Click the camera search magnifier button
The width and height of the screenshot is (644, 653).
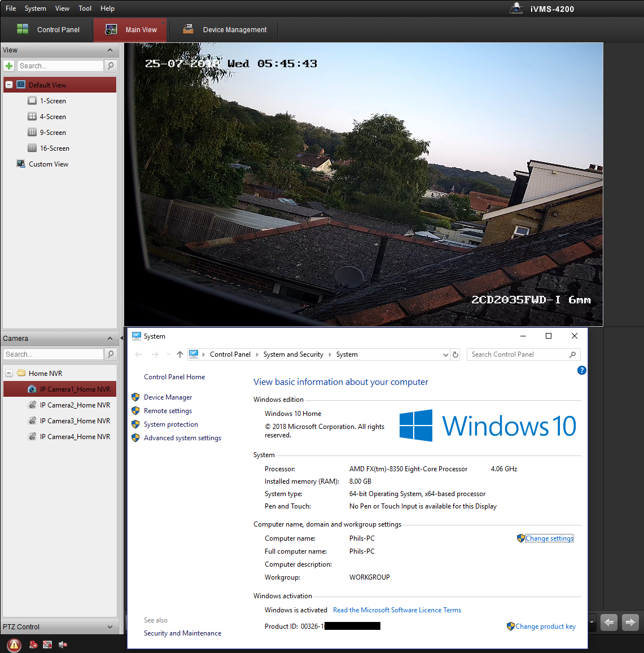pyautogui.click(x=111, y=354)
